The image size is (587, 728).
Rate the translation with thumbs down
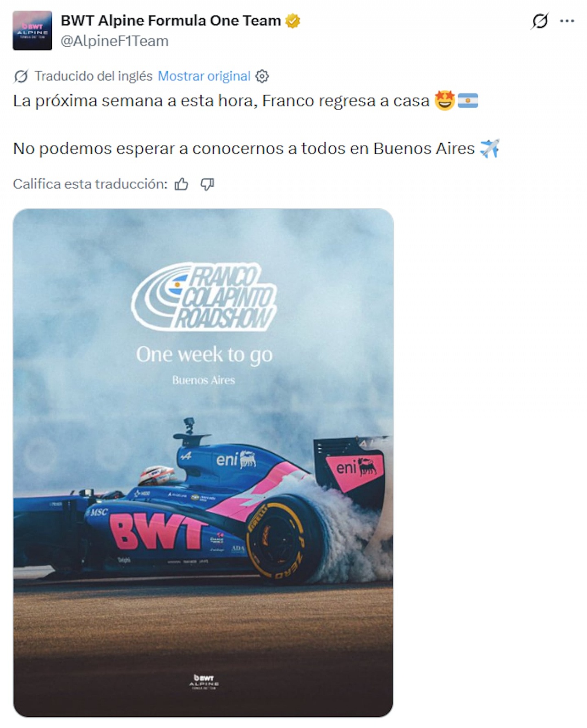(x=207, y=184)
